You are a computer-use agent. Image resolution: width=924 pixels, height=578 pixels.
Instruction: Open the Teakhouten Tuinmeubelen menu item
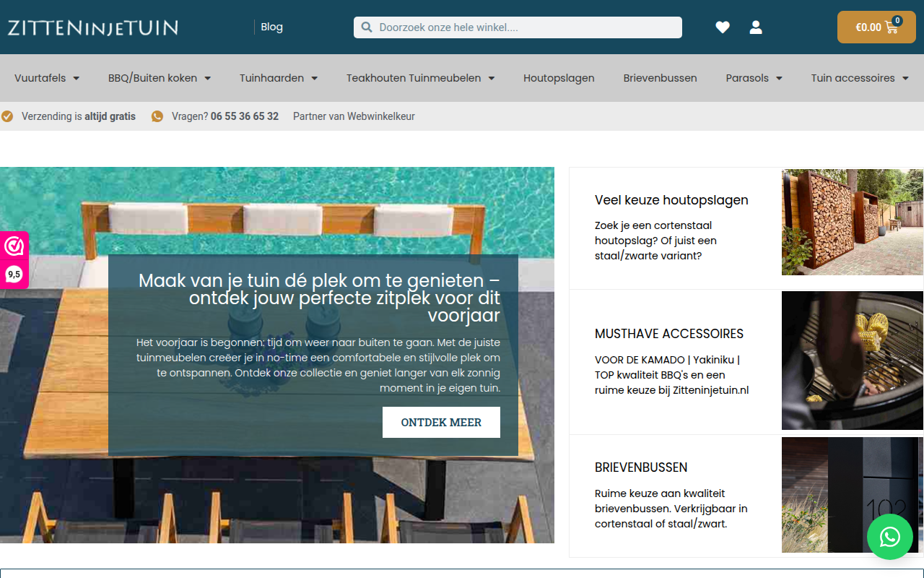coord(414,78)
